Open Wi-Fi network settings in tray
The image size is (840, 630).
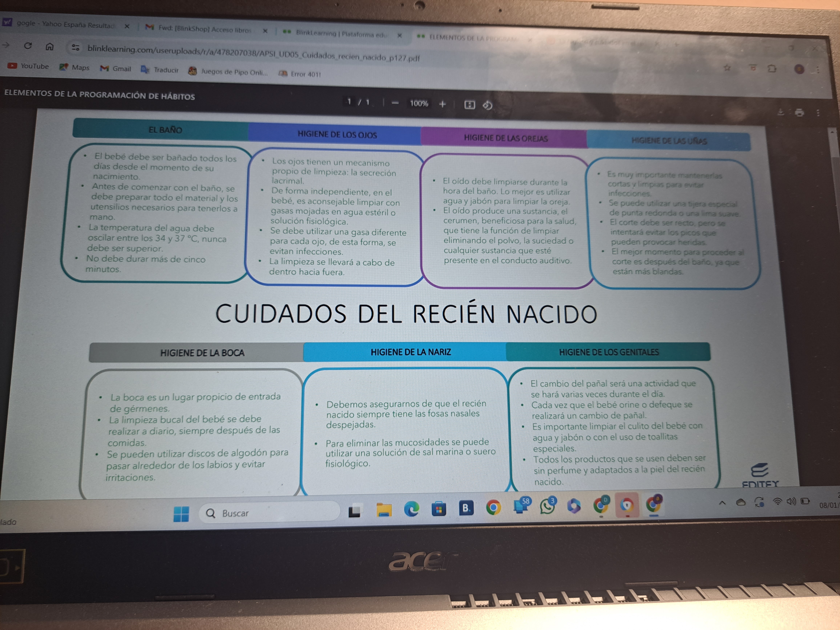click(777, 502)
